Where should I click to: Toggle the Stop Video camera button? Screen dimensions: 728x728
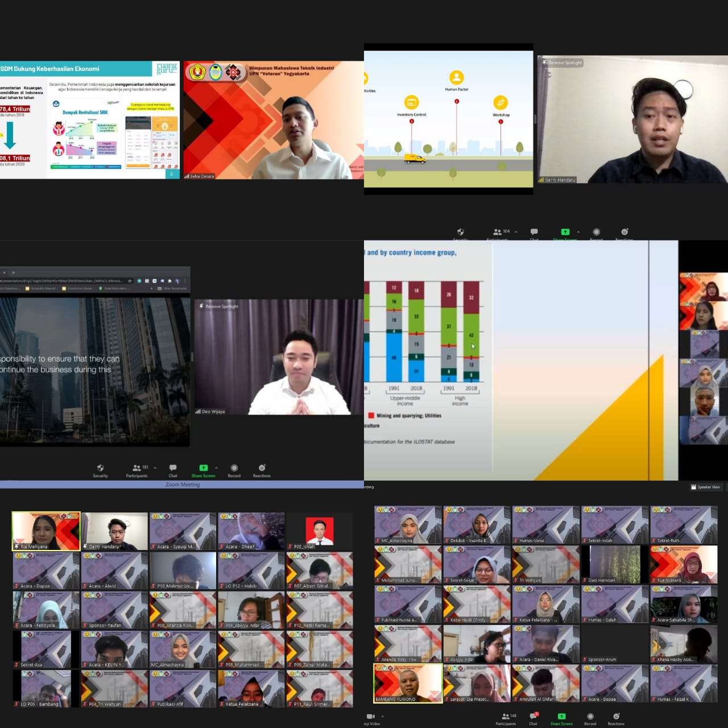371,718
